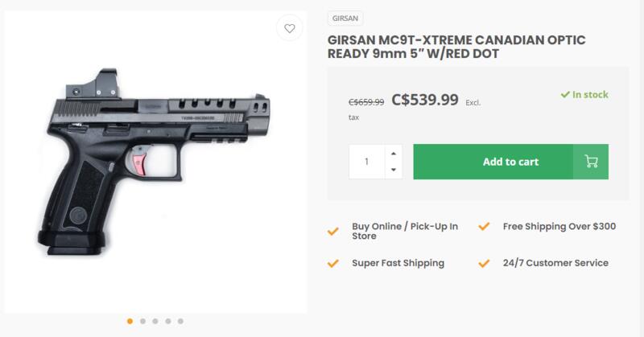644x337 pixels.
Task: Click checkmark beside Super Fast Shipping
Action: click(332, 263)
